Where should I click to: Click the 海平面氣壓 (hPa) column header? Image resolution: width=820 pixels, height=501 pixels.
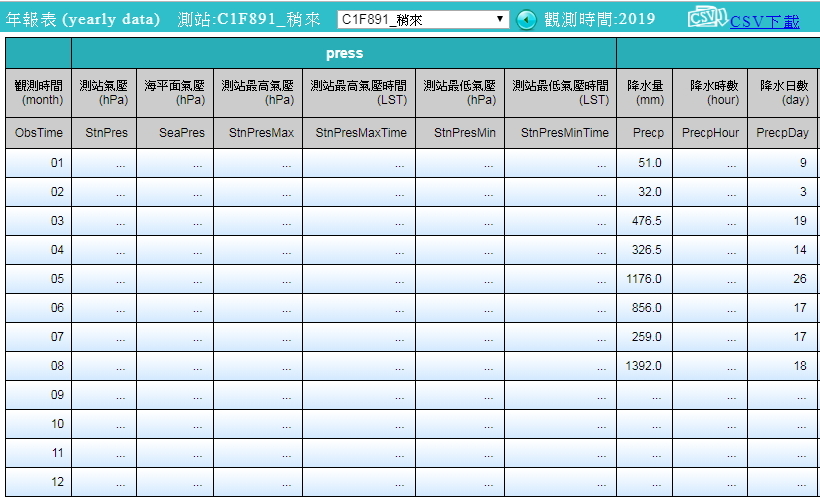coord(174,93)
